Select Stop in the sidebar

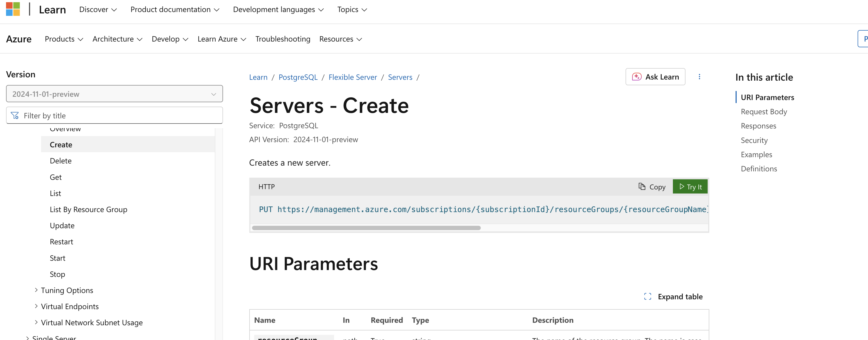[x=57, y=274]
